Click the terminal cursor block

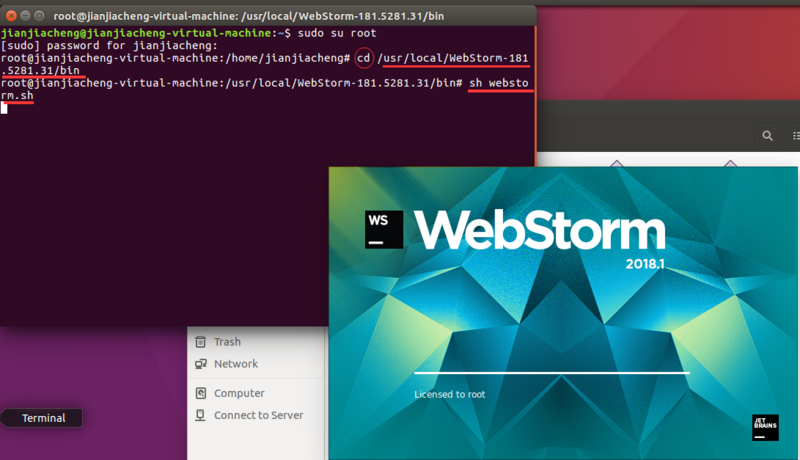point(4,108)
